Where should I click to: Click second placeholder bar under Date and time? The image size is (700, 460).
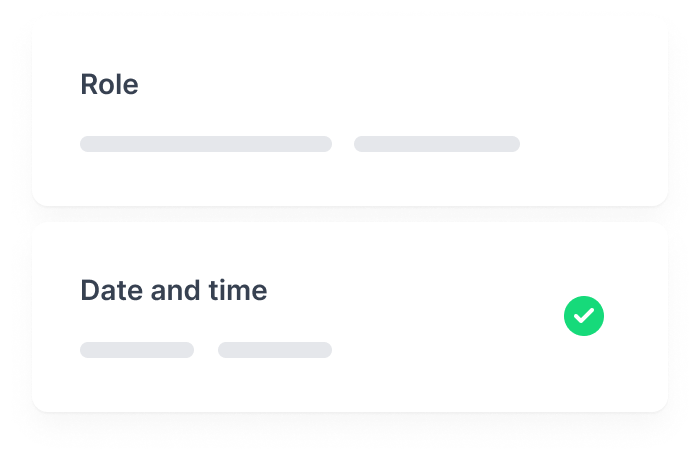(275, 350)
